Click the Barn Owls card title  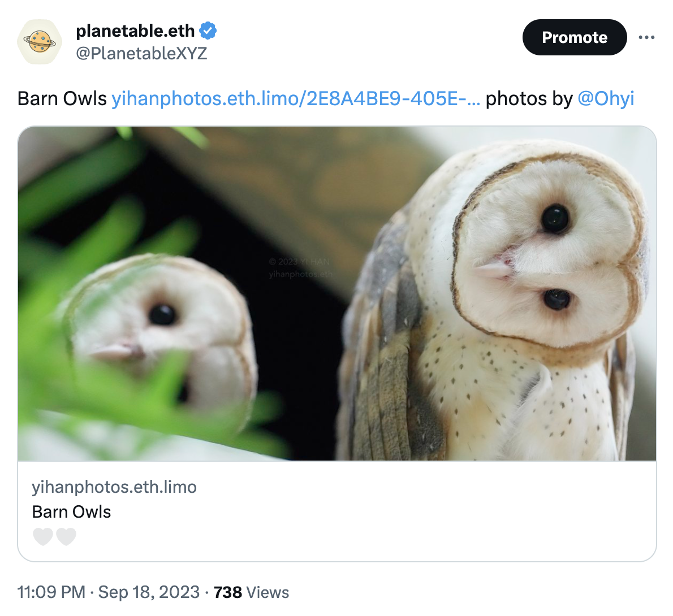(x=72, y=511)
